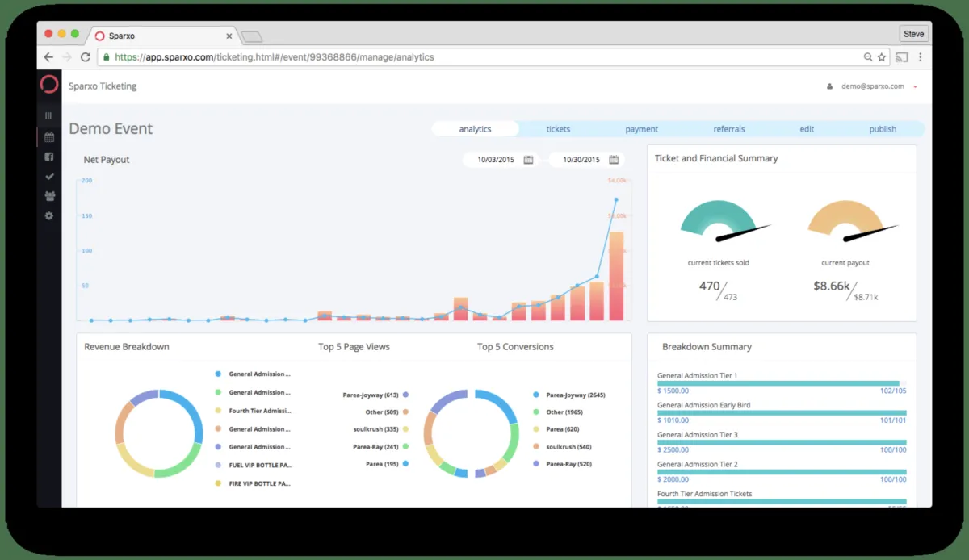Open the calendar icon in left sidebar

coord(49,137)
